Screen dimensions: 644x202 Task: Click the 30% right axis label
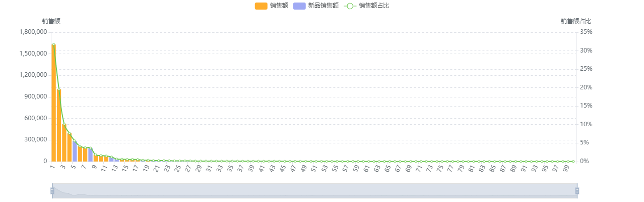coord(586,50)
